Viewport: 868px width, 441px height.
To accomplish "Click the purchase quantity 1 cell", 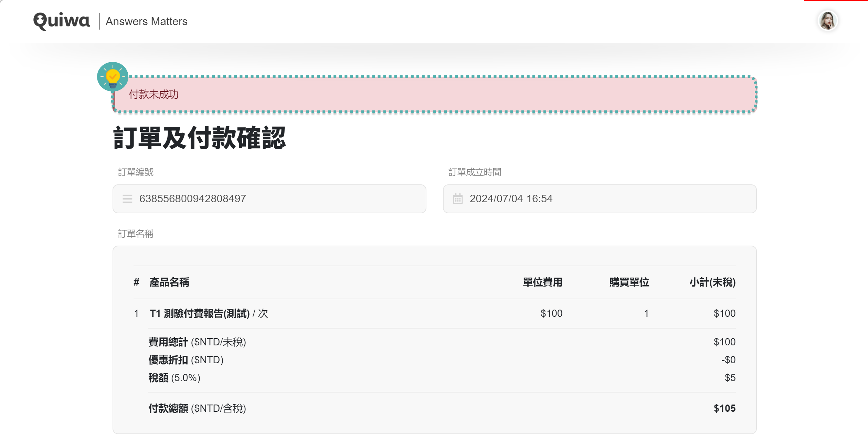I will 646,313.
